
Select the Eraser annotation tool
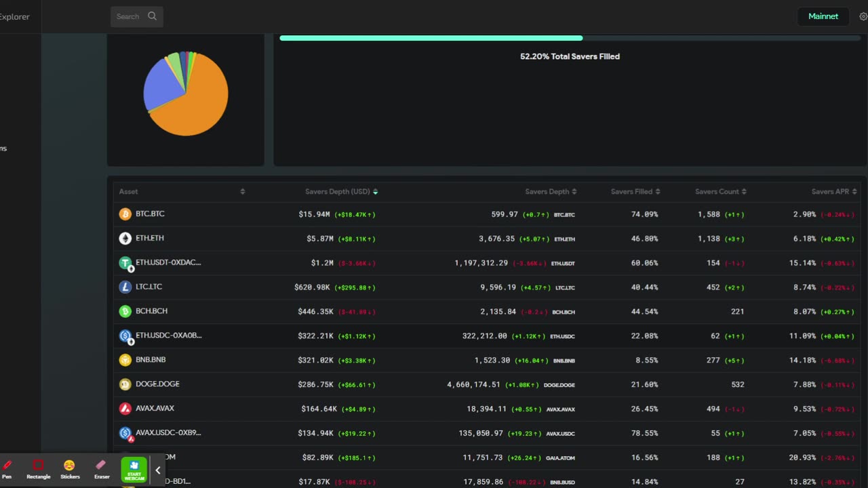tap(102, 469)
